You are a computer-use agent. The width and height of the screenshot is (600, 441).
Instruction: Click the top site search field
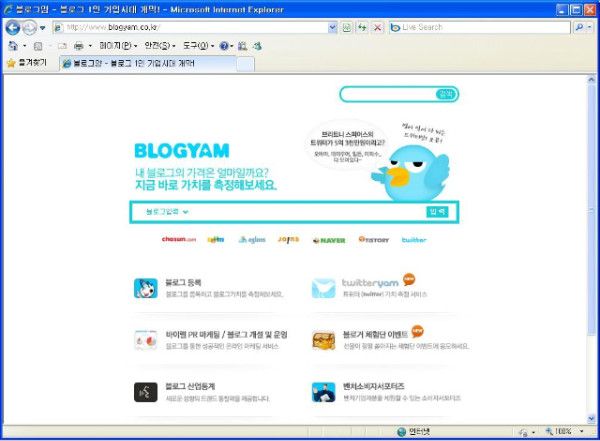[388, 94]
